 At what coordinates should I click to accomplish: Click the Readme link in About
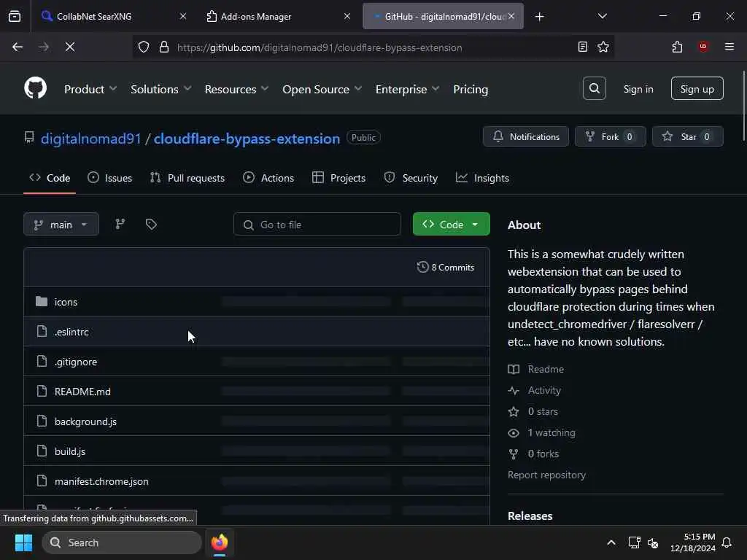(x=536, y=369)
